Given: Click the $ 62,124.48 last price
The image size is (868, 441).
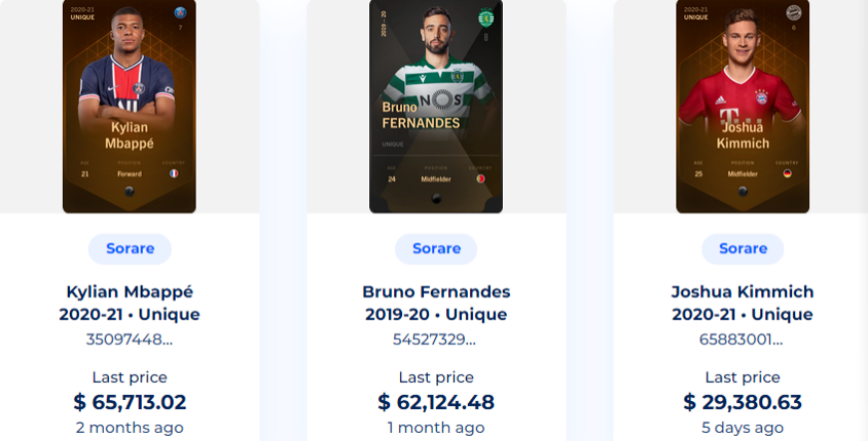Looking at the screenshot, I should (436, 402).
